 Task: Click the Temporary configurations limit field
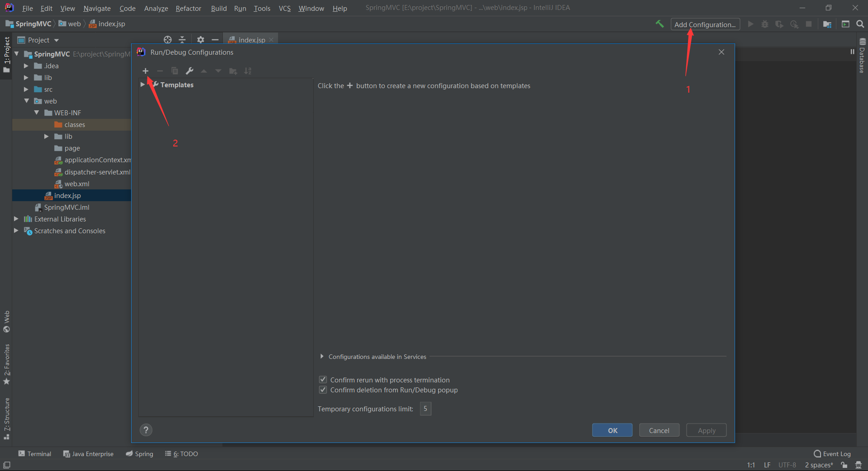pos(425,409)
